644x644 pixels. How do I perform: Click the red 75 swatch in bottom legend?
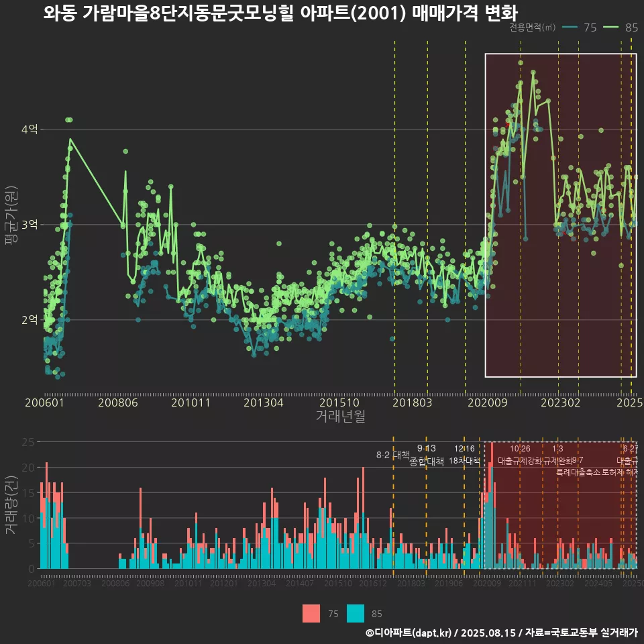(x=311, y=614)
